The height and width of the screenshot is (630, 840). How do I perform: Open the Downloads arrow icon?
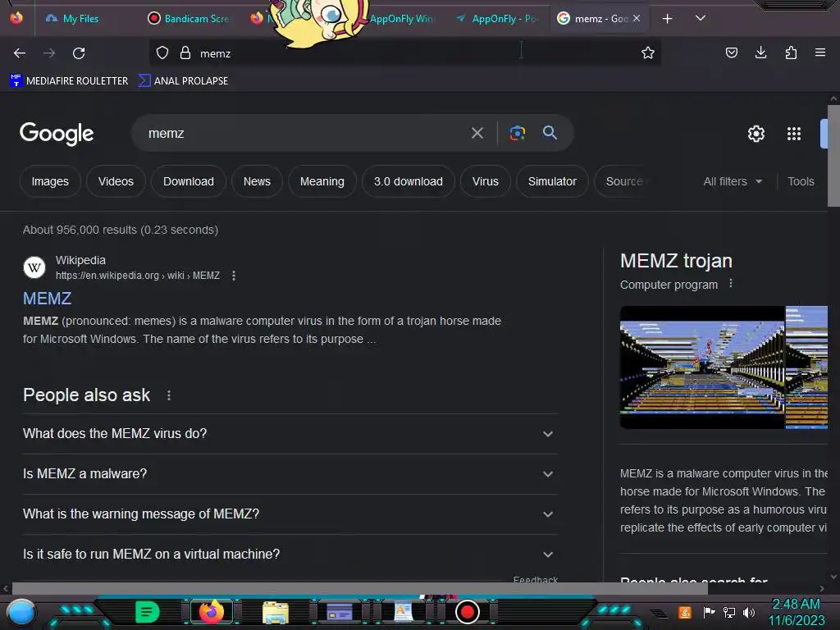coord(760,52)
